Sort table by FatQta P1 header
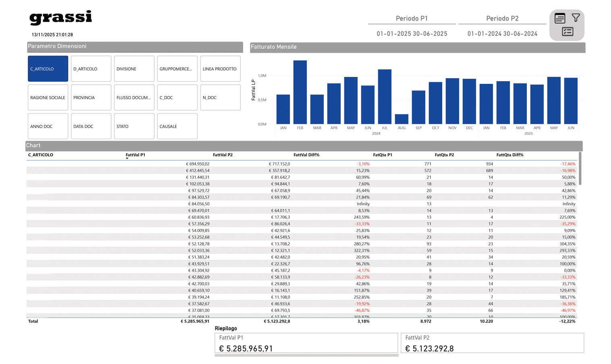The width and height of the screenshot is (611, 364). 382,155
